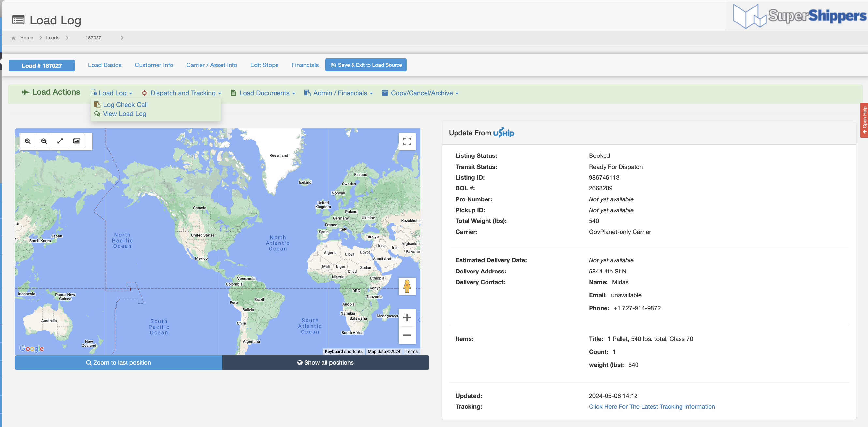Open the Admin / Financials dropdown

[x=339, y=93]
